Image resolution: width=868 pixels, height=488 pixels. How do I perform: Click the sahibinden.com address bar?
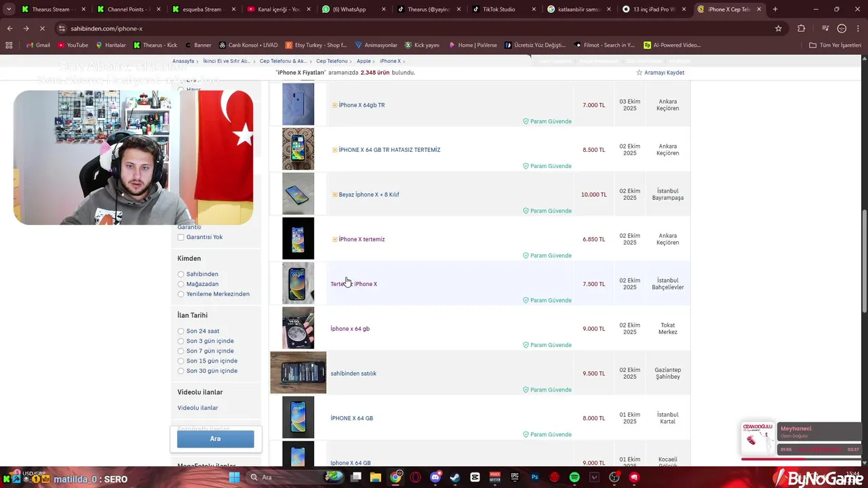pyautogui.click(x=407, y=28)
